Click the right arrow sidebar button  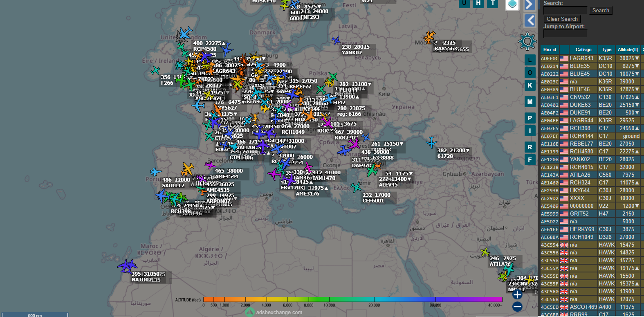[x=530, y=4]
